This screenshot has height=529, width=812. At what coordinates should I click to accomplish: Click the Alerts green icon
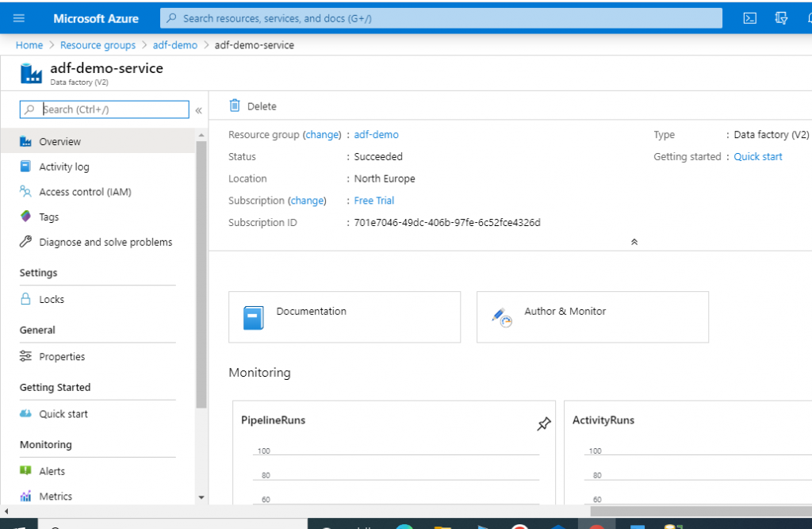pyautogui.click(x=25, y=470)
